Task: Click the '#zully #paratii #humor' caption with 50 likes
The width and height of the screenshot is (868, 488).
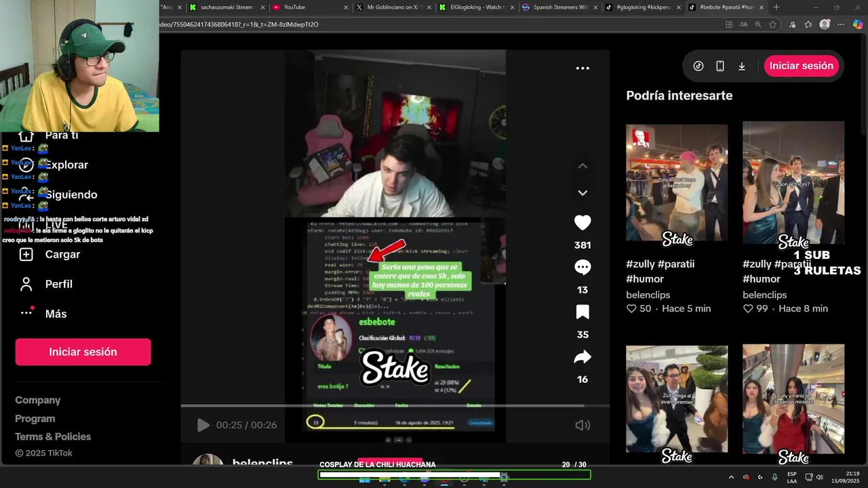Action: (x=660, y=271)
